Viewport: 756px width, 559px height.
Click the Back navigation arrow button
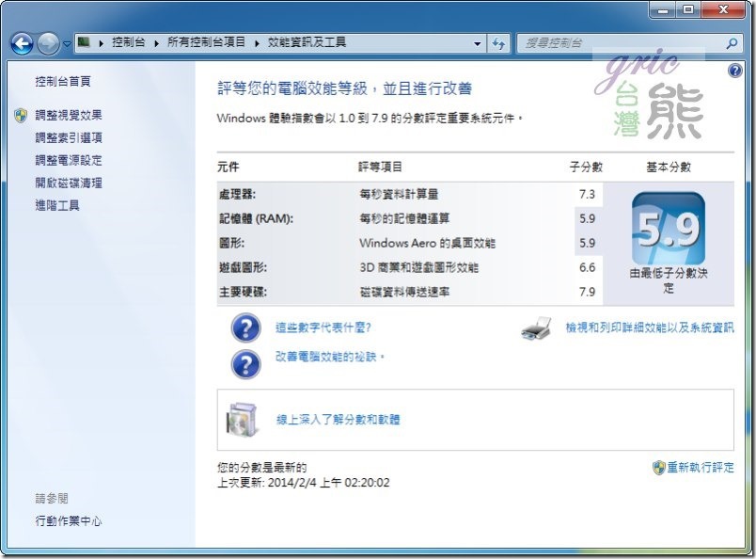pos(22,44)
